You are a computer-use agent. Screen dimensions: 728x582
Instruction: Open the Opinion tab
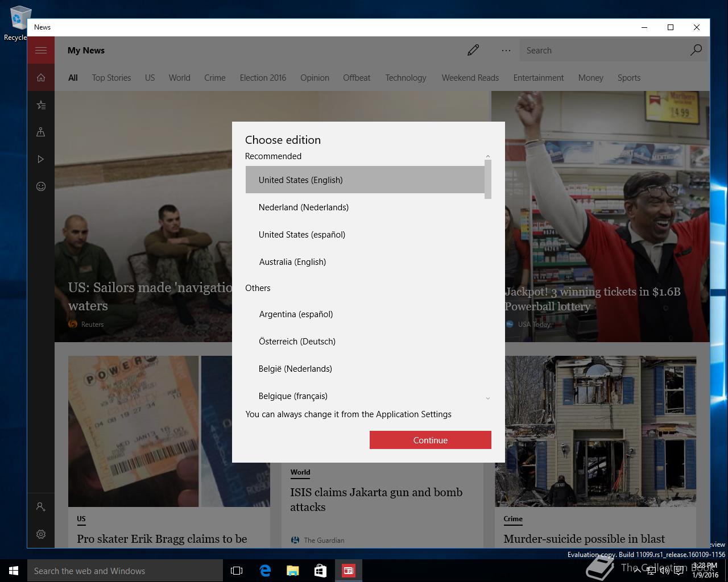tap(315, 78)
